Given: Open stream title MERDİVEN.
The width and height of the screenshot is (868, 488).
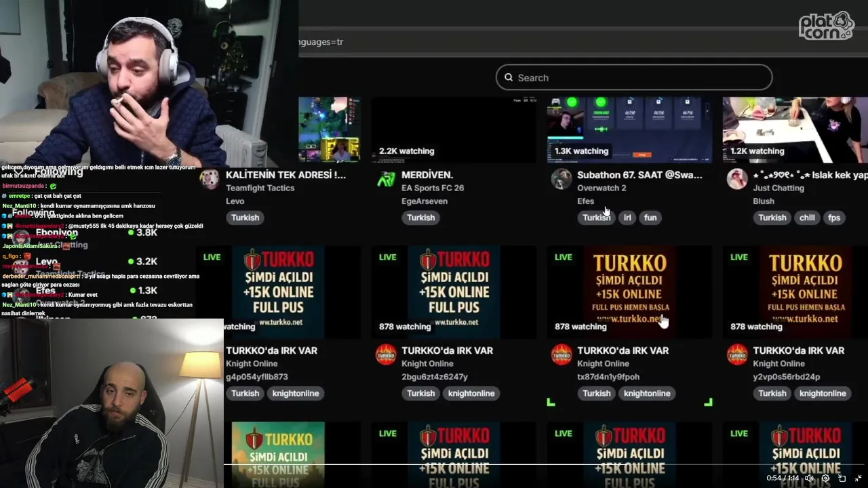Looking at the screenshot, I should pyautogui.click(x=427, y=175).
